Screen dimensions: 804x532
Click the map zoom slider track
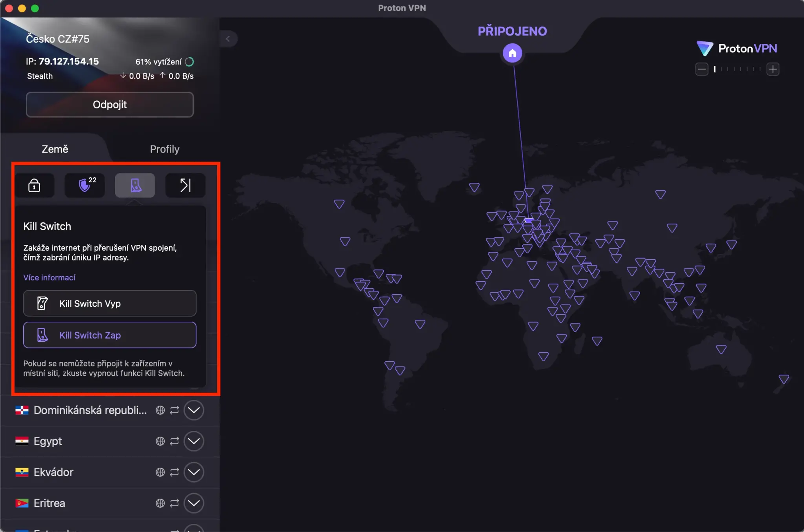pos(737,69)
